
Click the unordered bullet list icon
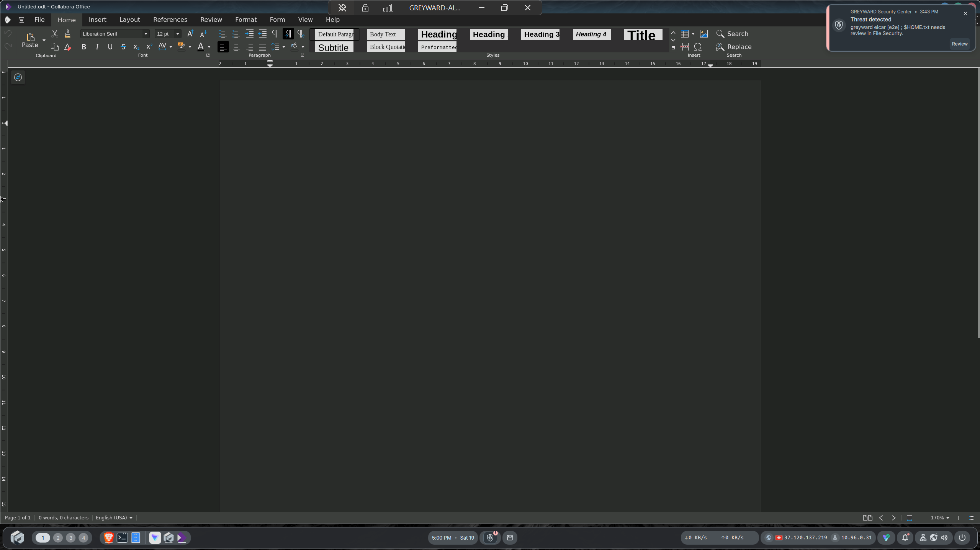coord(223,34)
